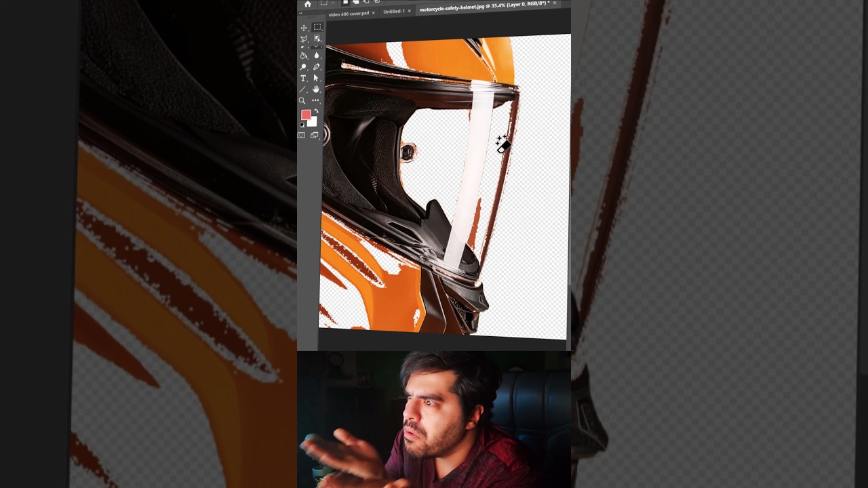Select the Polygonal Lasso tool
The height and width of the screenshot is (488, 868).
pos(304,39)
